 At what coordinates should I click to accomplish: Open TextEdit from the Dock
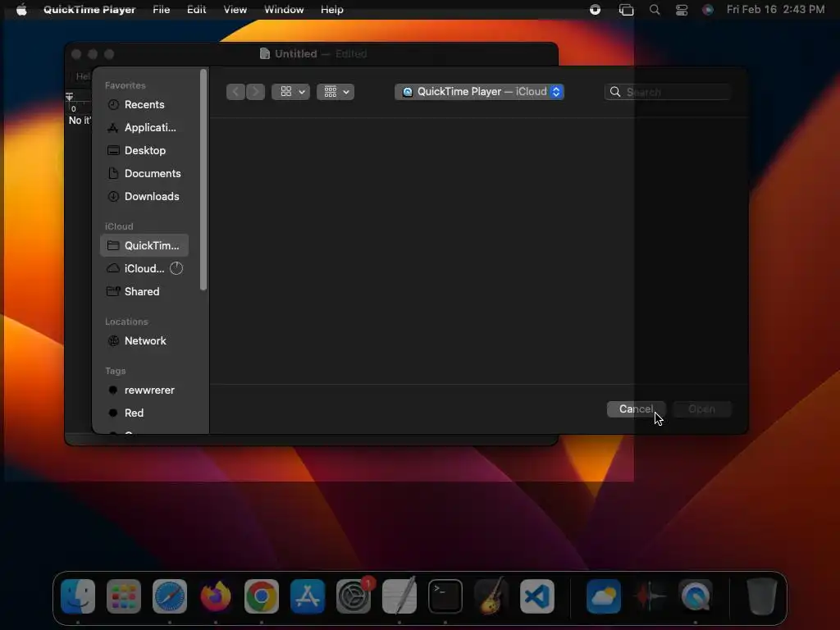[x=399, y=596]
